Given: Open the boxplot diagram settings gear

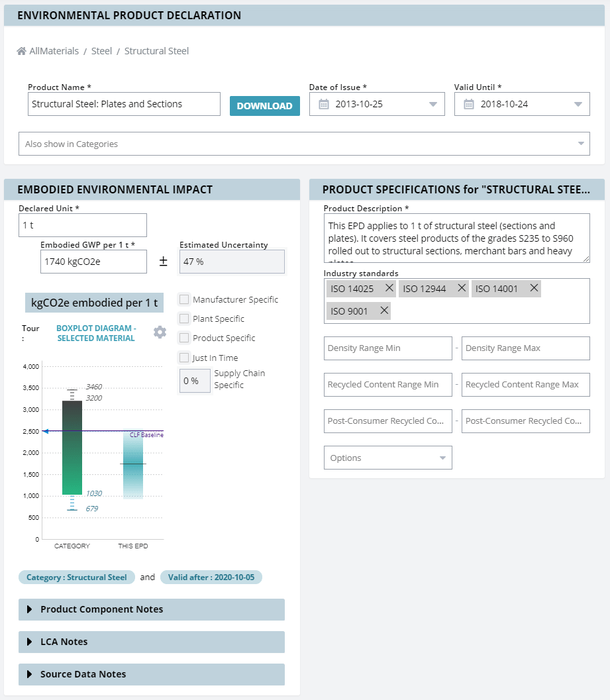Looking at the screenshot, I should point(160,332).
